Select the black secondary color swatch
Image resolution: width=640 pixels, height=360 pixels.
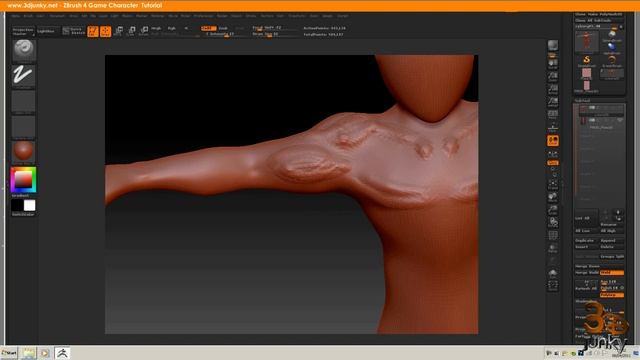(17, 205)
